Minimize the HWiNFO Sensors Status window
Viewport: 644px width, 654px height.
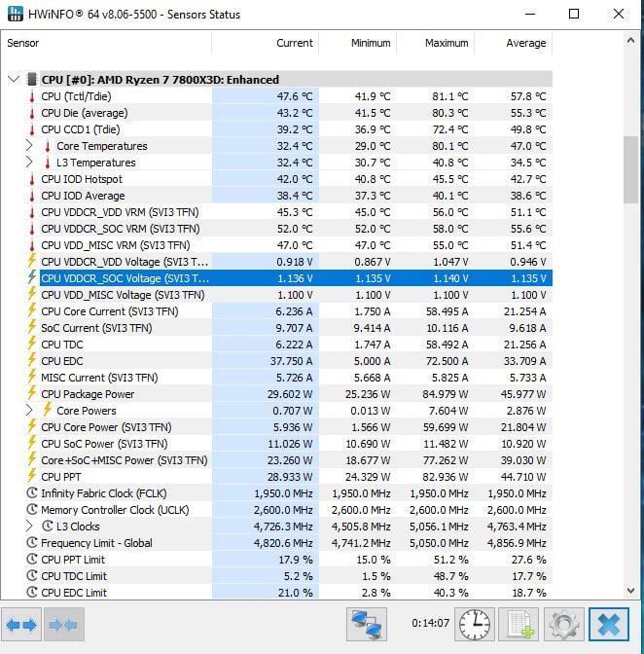click(x=530, y=14)
